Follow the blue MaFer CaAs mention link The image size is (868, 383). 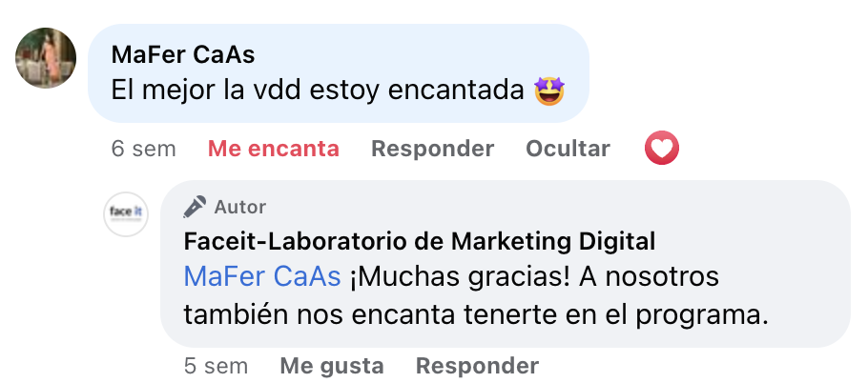262,277
